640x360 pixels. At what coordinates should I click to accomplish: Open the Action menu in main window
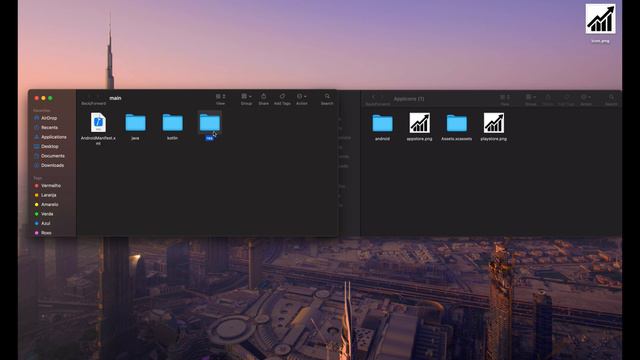click(x=302, y=99)
